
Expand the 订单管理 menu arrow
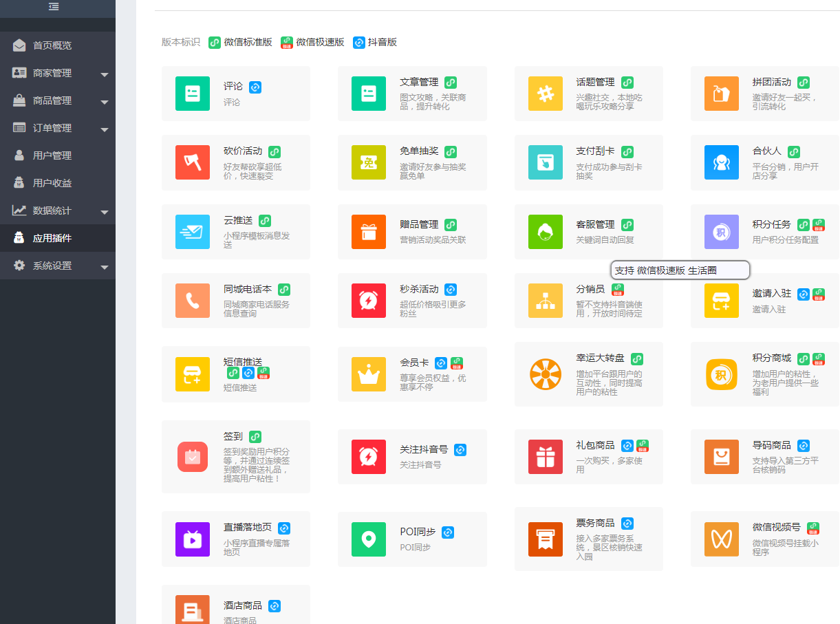[105, 129]
